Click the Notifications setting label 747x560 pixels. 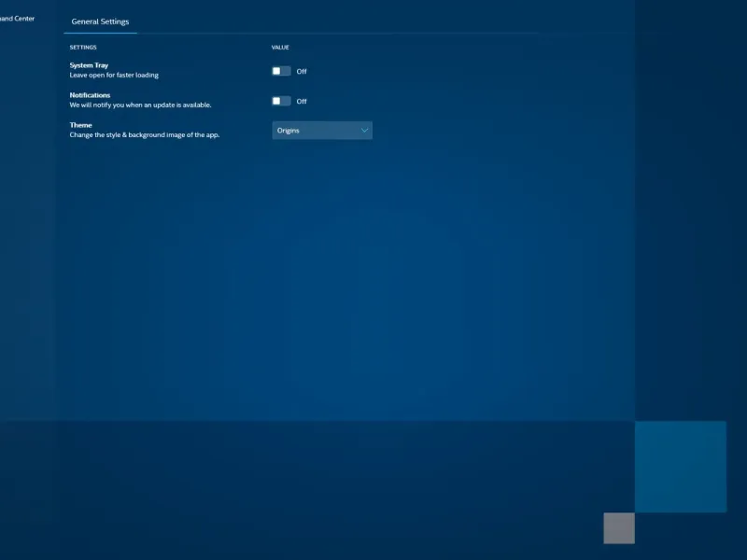pos(90,95)
